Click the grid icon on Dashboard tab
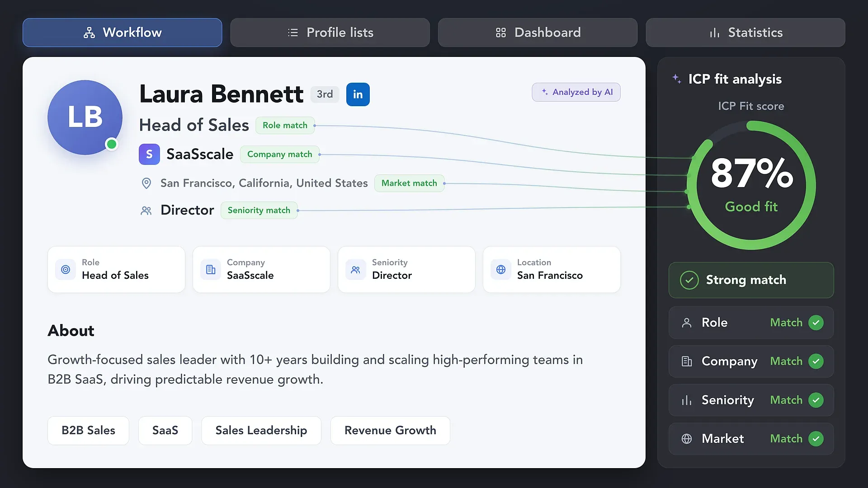The width and height of the screenshot is (868, 488). click(501, 33)
